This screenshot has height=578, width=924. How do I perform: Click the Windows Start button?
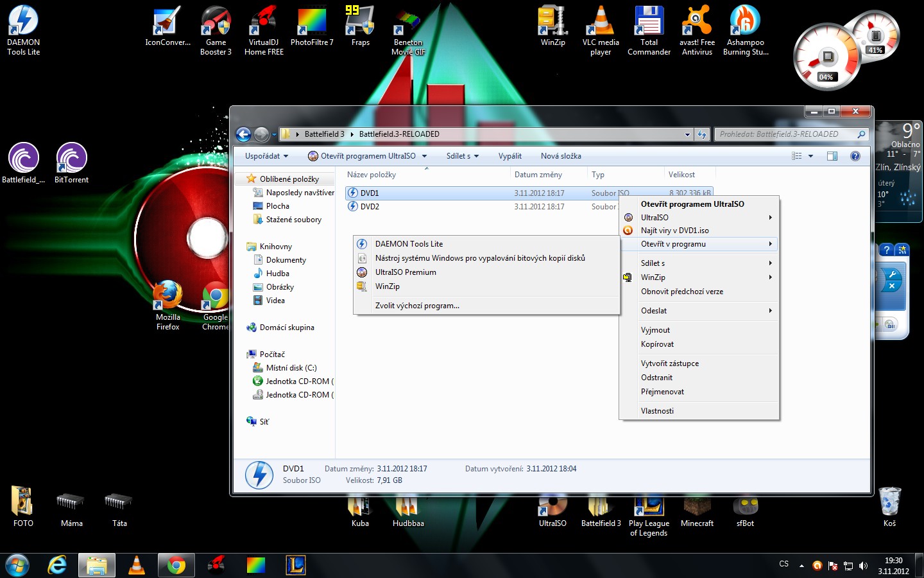17,565
